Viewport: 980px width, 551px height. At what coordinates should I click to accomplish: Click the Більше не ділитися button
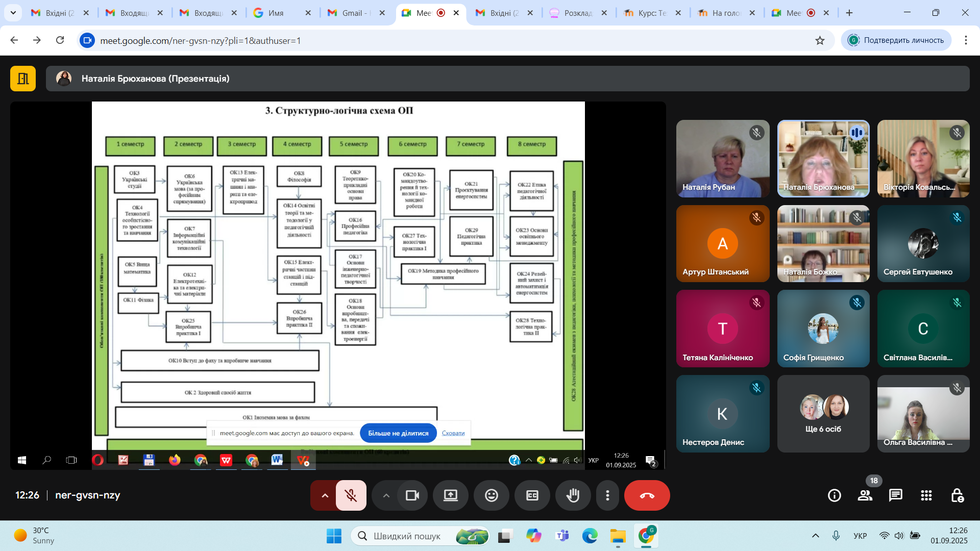[x=398, y=433]
